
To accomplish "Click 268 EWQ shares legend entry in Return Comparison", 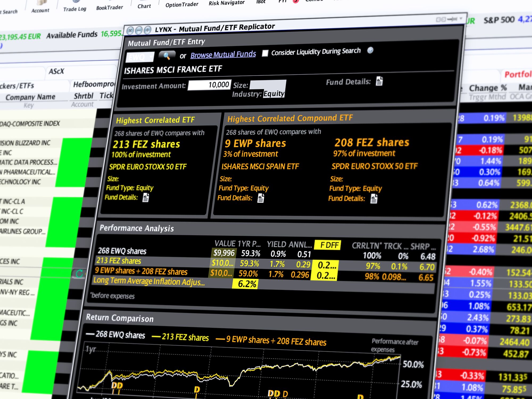I will [x=116, y=334].
